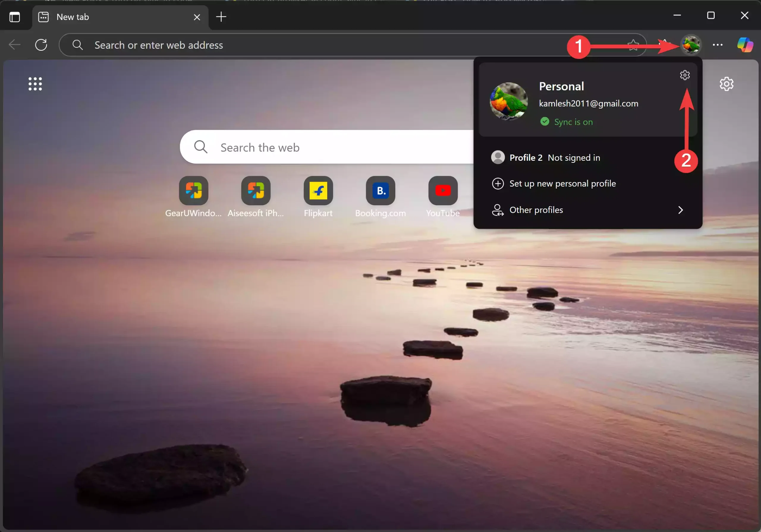
Task: Set up new personal profile
Action: [562, 183]
